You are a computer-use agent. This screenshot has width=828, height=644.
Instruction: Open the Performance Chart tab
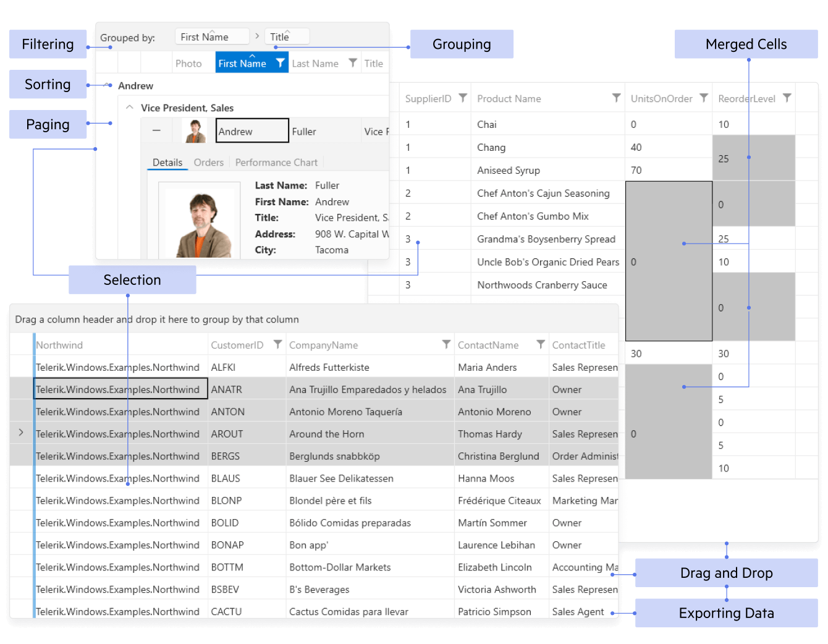(276, 163)
